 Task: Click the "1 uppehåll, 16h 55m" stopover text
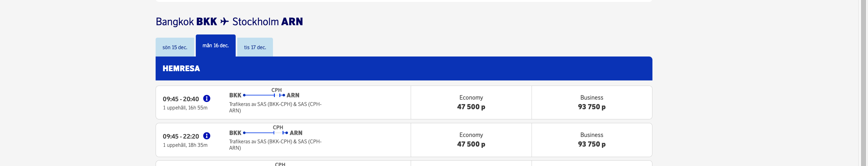[185, 108]
